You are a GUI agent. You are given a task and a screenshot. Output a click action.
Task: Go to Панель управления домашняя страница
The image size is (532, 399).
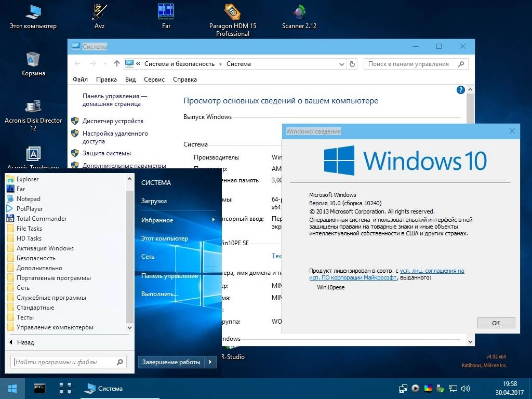click(115, 100)
